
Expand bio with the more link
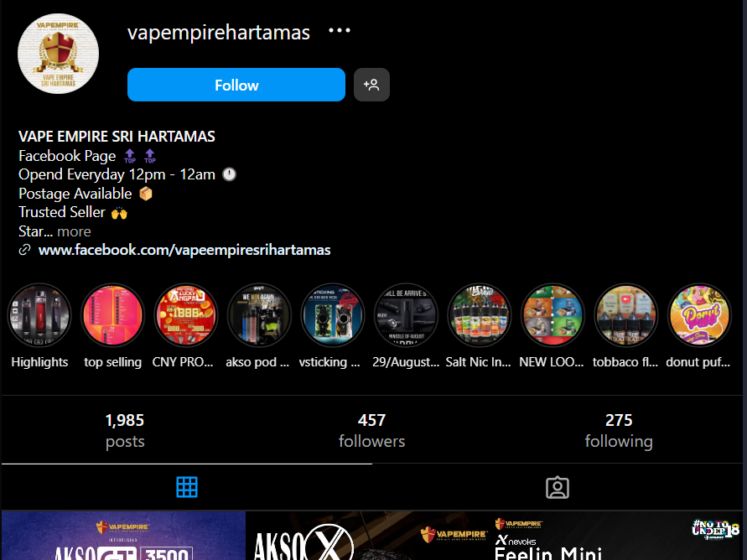[x=74, y=231]
